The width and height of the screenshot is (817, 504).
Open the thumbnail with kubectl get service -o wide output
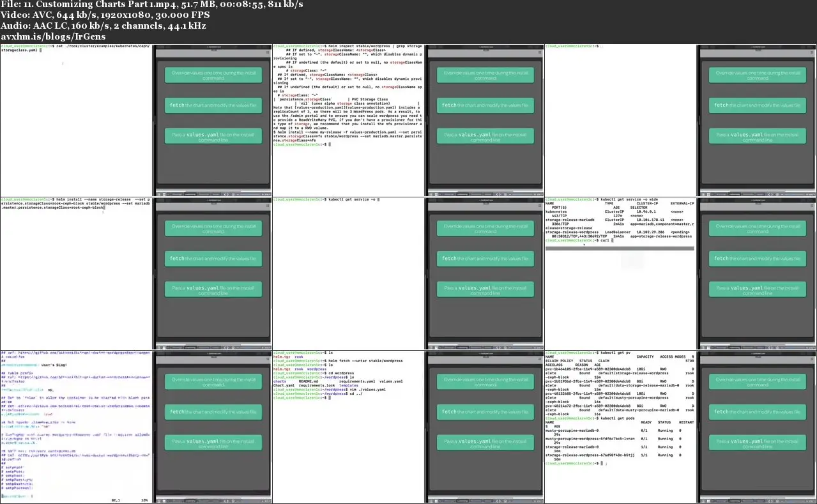(x=680, y=273)
